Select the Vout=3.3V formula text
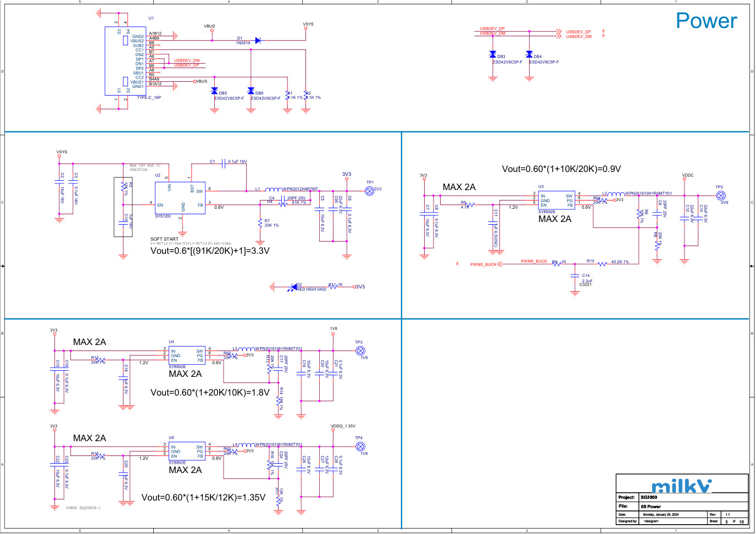 (210, 251)
